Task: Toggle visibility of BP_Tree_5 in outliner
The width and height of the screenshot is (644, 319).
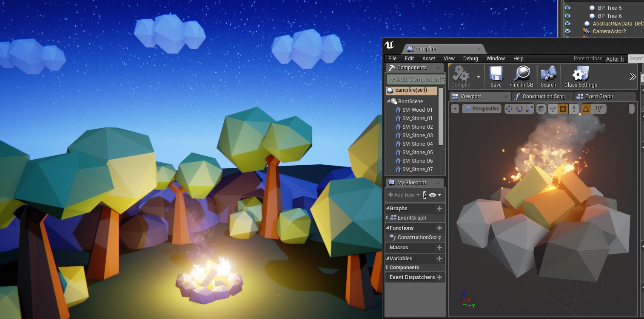Action: click(567, 8)
